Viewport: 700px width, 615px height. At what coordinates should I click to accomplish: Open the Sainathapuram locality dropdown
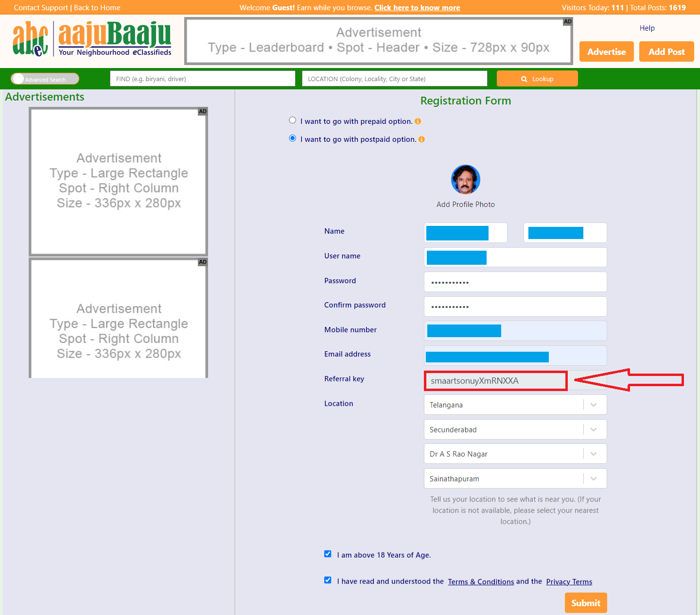point(594,478)
